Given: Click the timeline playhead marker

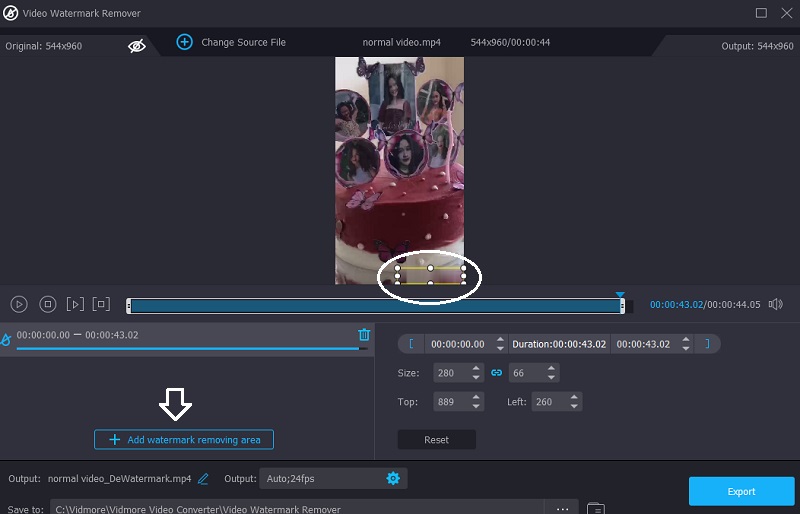Looking at the screenshot, I should click(x=620, y=295).
